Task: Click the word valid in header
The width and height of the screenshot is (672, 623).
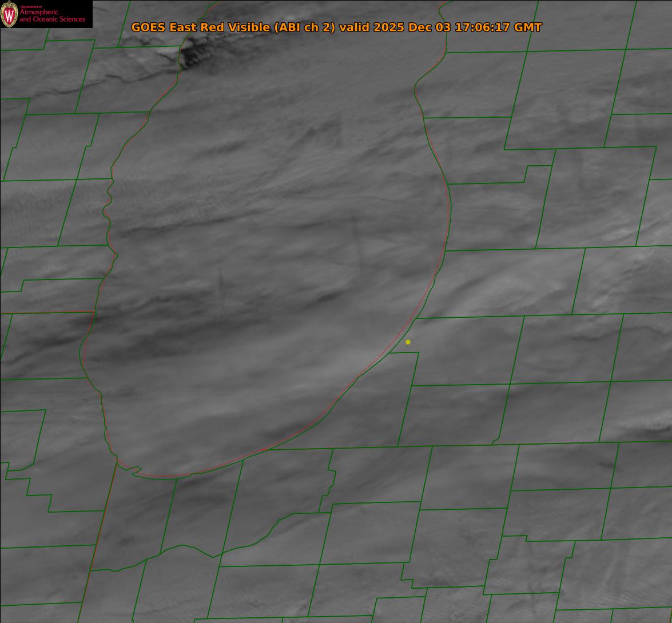Action: click(355, 27)
